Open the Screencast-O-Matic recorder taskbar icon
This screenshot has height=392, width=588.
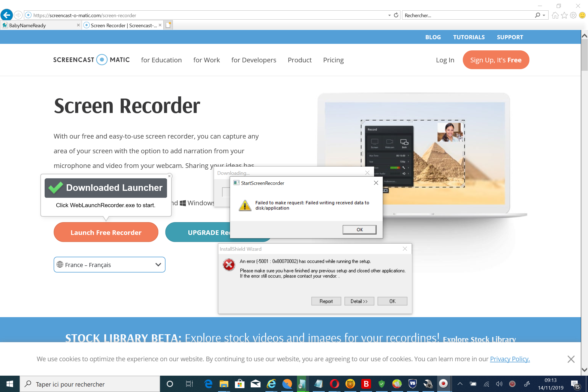pos(443,384)
